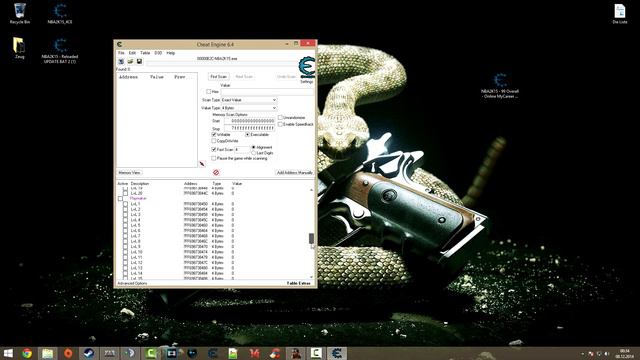This screenshot has height=360, width=640.
Task: Open the Help menu
Action: [171, 53]
